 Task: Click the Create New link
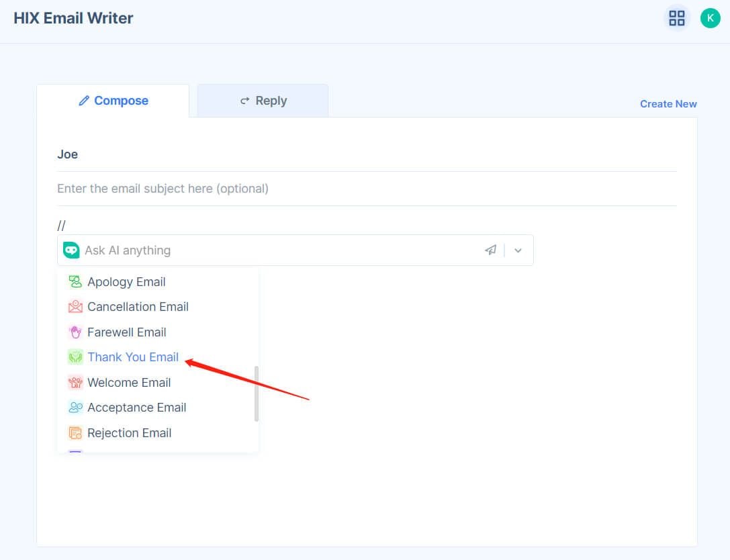668,104
